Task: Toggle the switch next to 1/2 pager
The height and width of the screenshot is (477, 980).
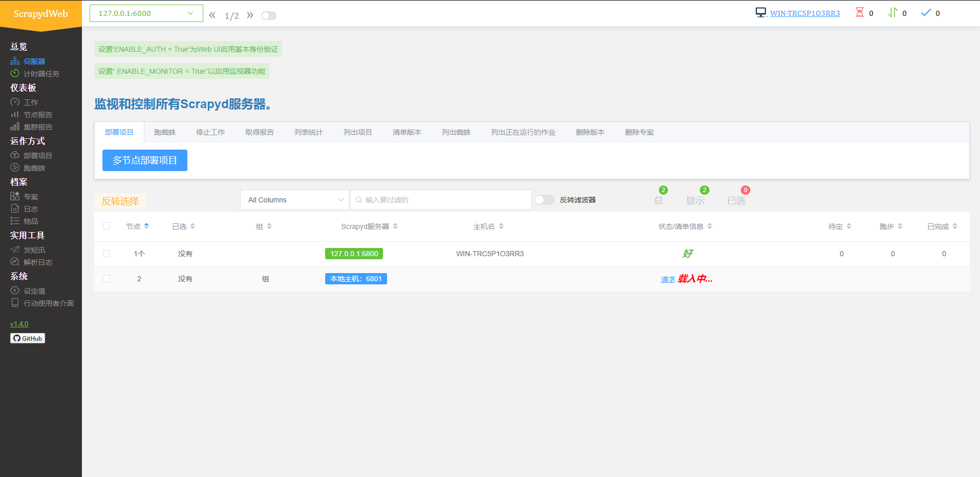Action: (x=269, y=15)
